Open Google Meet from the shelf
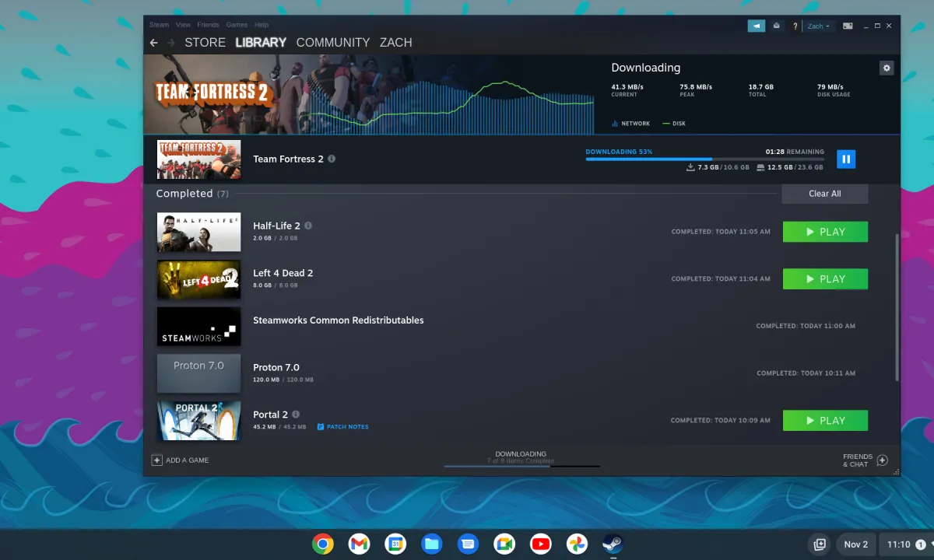The image size is (934, 560). coord(504,544)
